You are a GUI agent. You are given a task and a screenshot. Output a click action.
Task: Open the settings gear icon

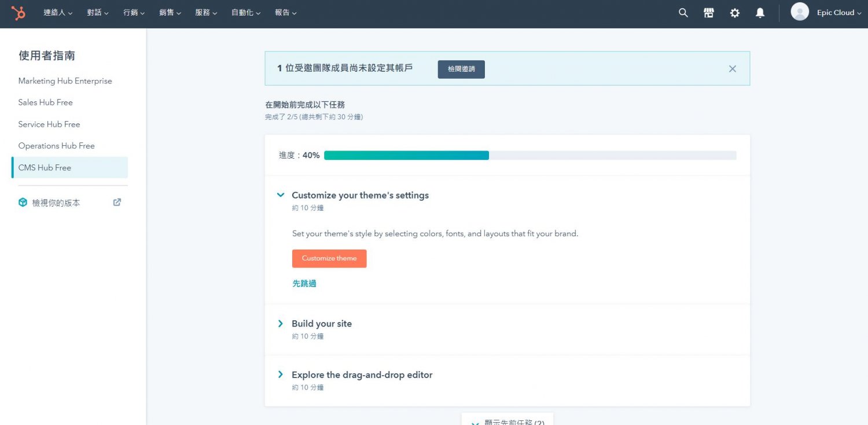tap(735, 13)
